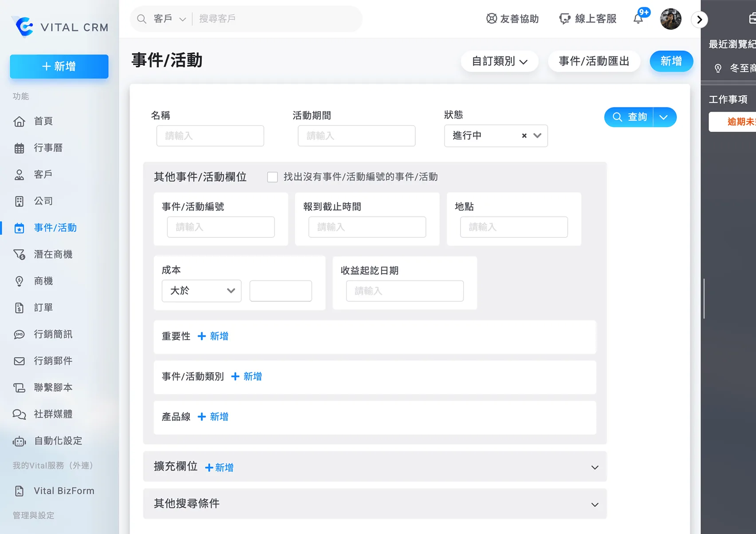Click the 潛在商機 funnel icon
Viewport: 756px width, 534px height.
tap(19, 254)
